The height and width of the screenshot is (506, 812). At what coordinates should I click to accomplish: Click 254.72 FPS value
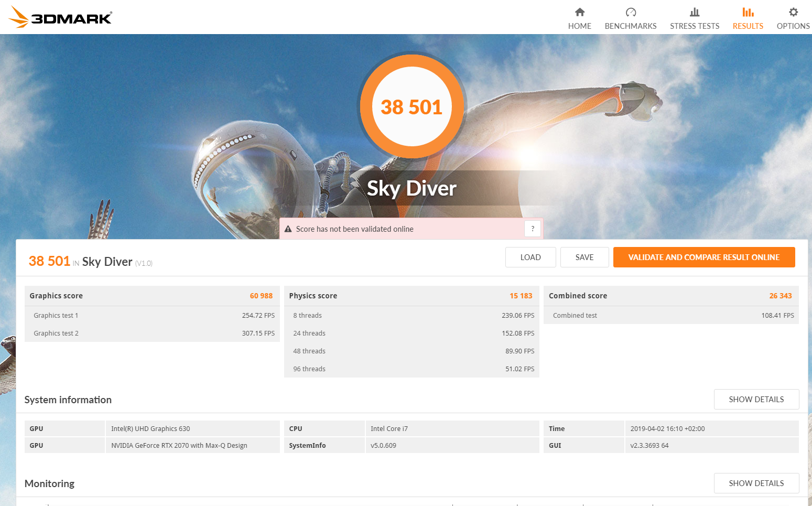pos(258,316)
